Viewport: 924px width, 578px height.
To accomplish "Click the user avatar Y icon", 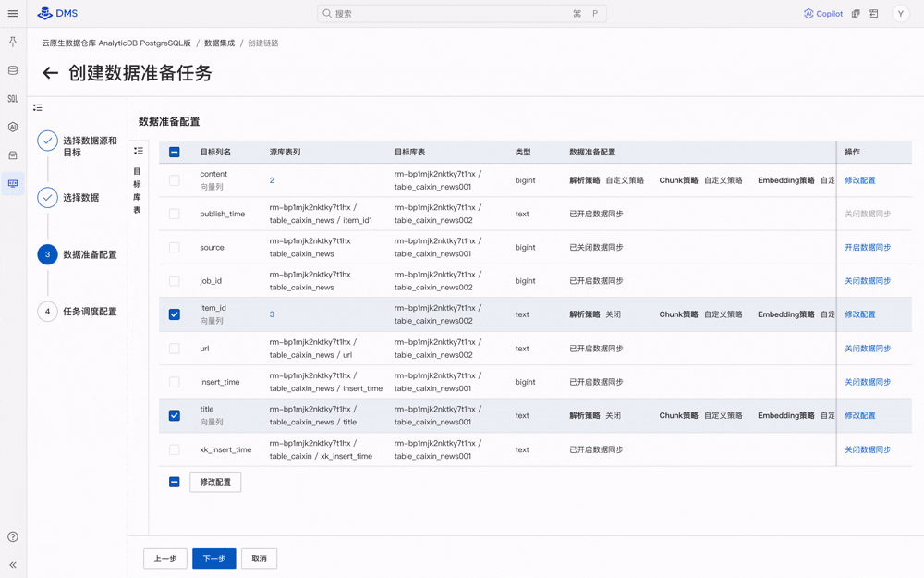I will pos(900,14).
